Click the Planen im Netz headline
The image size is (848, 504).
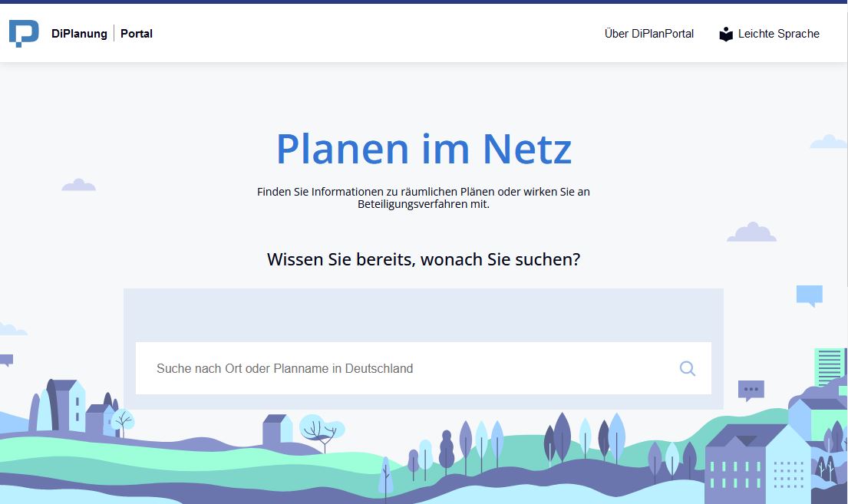[424, 149]
